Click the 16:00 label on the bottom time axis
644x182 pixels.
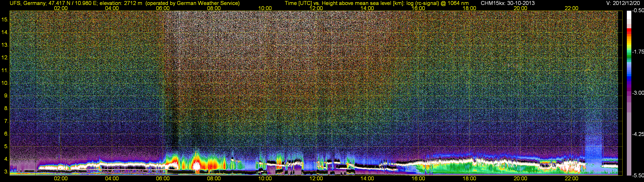tap(418, 179)
